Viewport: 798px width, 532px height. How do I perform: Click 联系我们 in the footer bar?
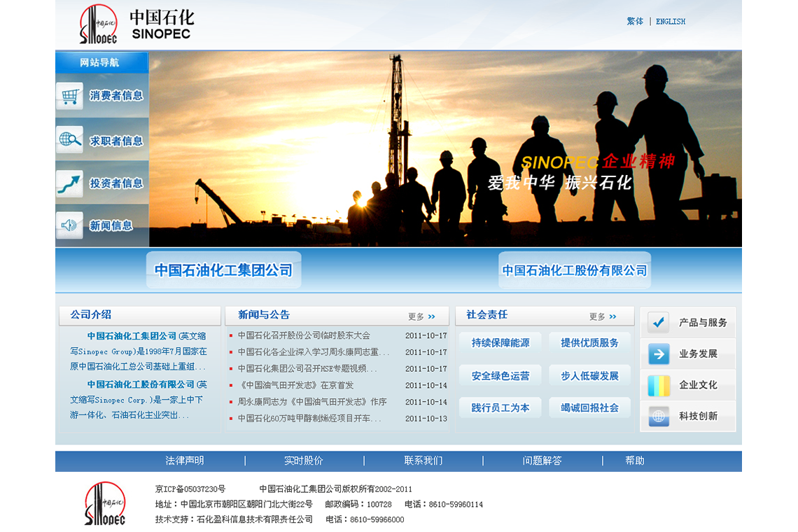pyautogui.click(x=423, y=461)
